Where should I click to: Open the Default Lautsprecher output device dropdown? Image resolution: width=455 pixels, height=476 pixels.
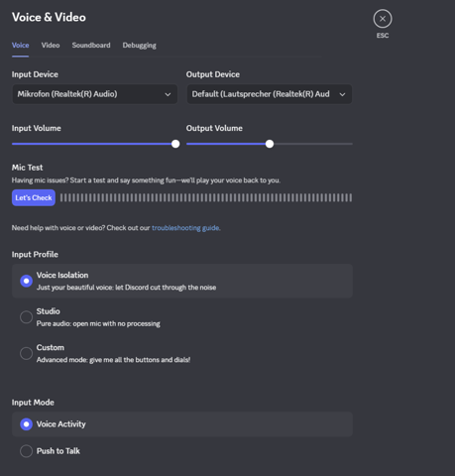(270, 94)
